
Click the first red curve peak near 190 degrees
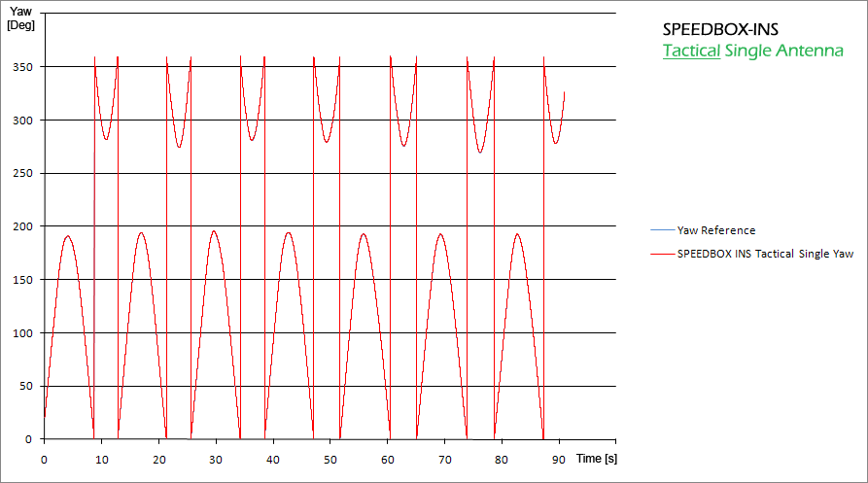67,236
